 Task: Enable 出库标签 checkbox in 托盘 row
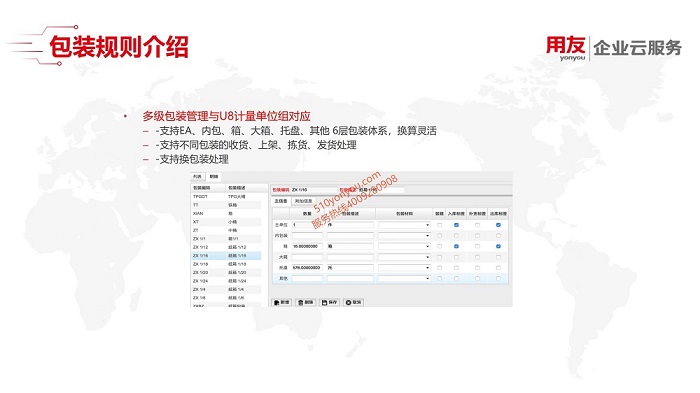498,268
